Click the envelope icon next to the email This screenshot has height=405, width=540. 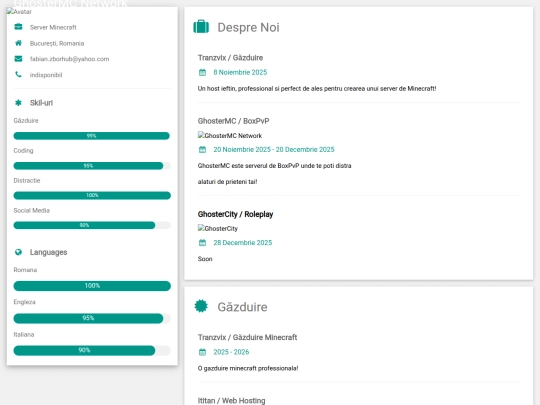(18, 59)
